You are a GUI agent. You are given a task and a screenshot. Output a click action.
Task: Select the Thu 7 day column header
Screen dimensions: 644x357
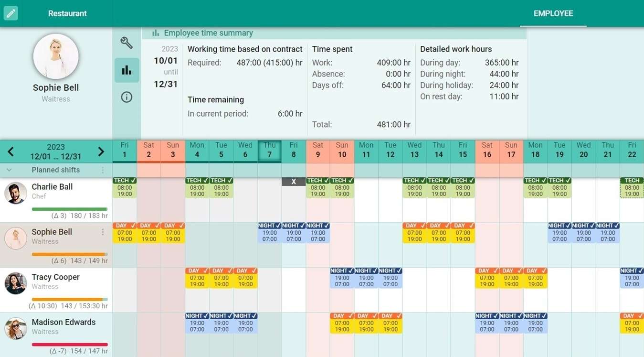(x=270, y=150)
